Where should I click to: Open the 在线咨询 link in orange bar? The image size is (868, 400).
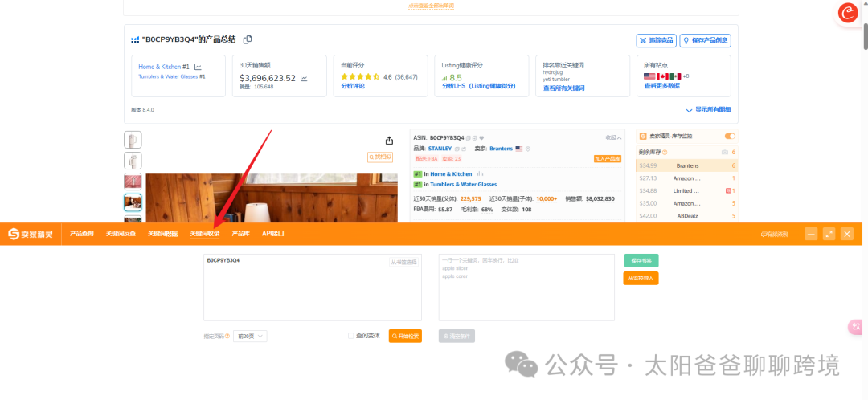[x=774, y=234]
